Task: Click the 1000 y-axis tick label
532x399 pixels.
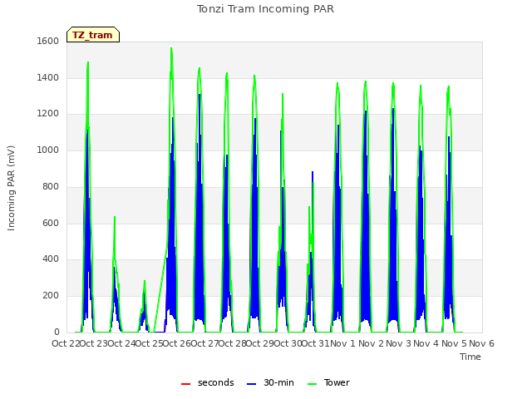Action: [x=48, y=150]
